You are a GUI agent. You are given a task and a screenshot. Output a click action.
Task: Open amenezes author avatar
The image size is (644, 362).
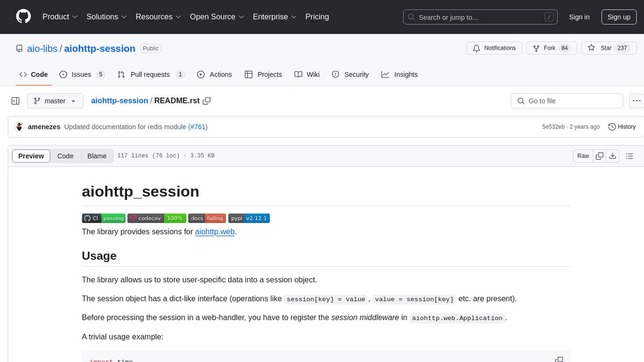click(x=19, y=127)
